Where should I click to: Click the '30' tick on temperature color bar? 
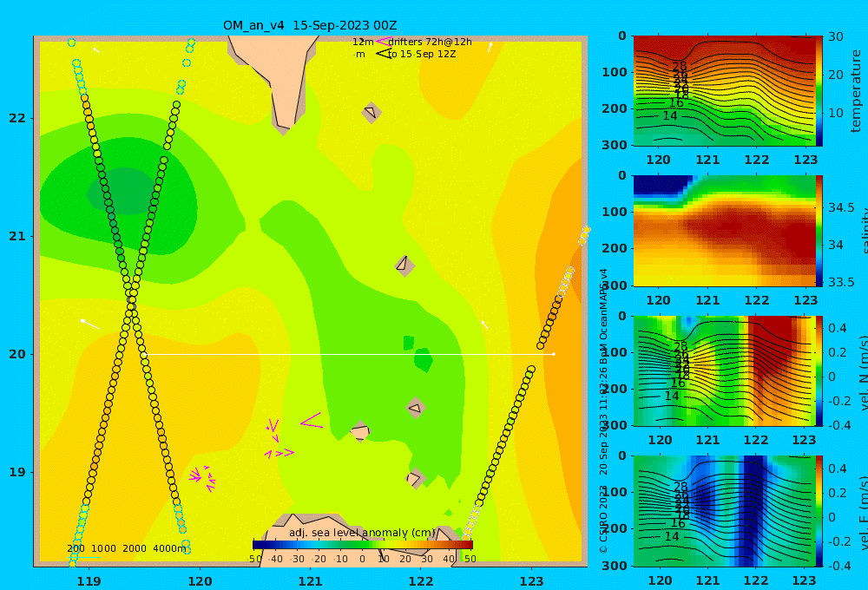pyautogui.click(x=835, y=36)
